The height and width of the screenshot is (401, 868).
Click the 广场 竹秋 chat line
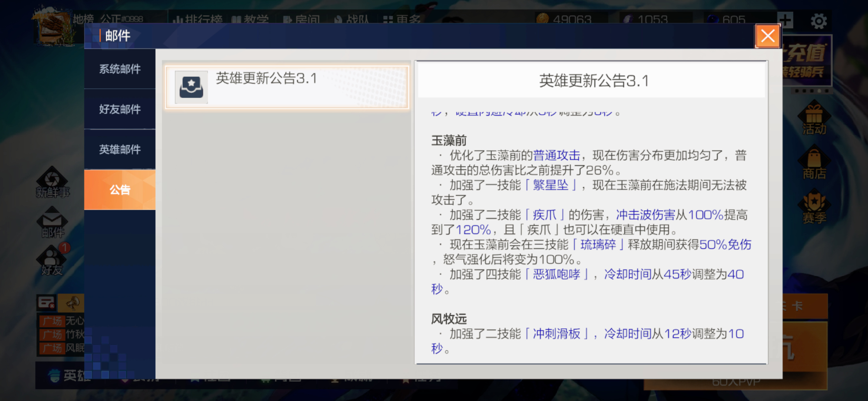(x=62, y=335)
